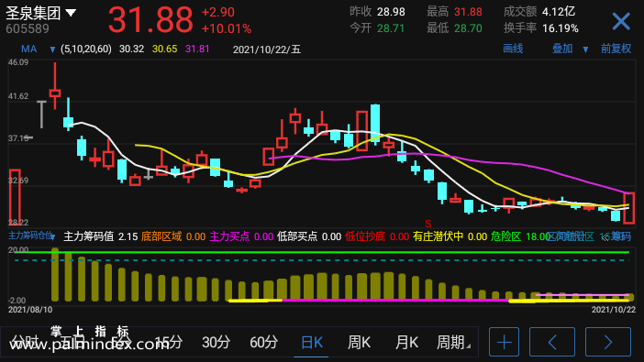Image resolution: width=644 pixels, height=362 pixels.
Task: Select the 月K tab
Action: (406, 342)
